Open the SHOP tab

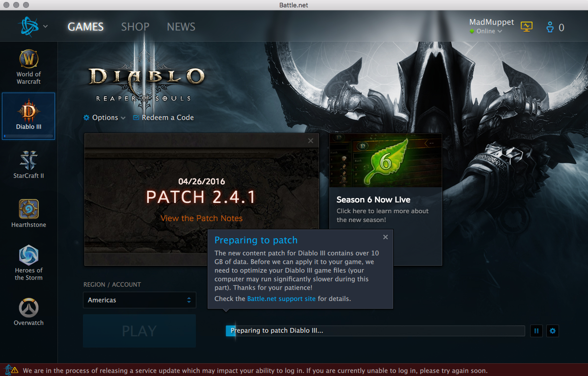135,26
